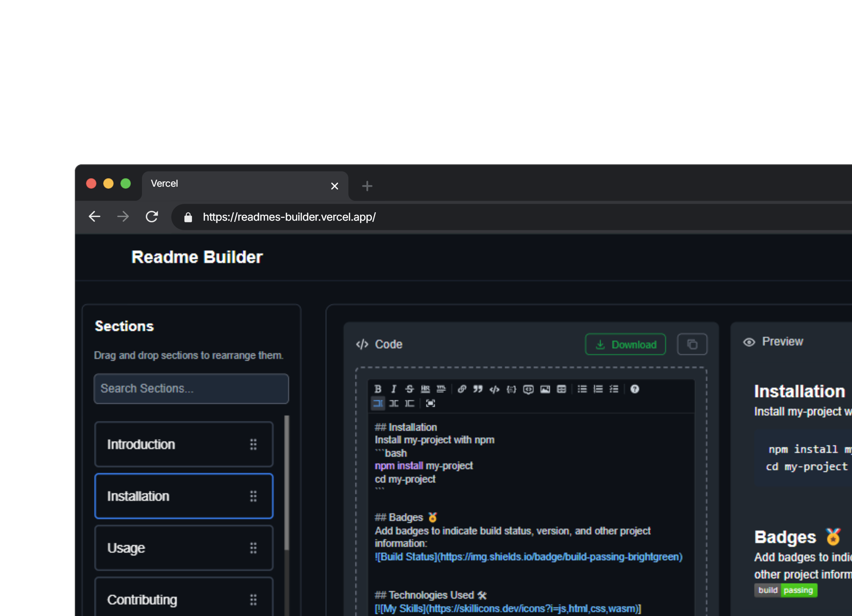Viewport: 852px width, 616px height.
Task: Click the copy code button
Action: [x=692, y=344]
